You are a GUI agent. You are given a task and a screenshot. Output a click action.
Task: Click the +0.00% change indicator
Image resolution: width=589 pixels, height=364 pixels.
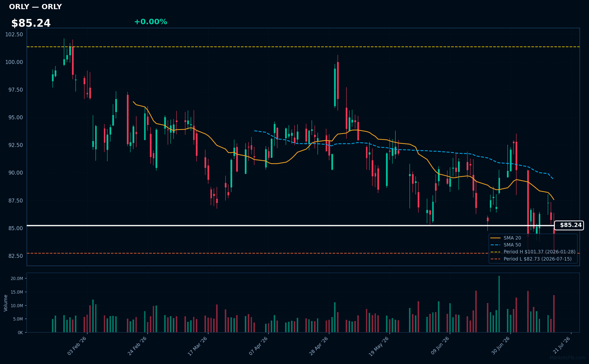pyautogui.click(x=151, y=22)
